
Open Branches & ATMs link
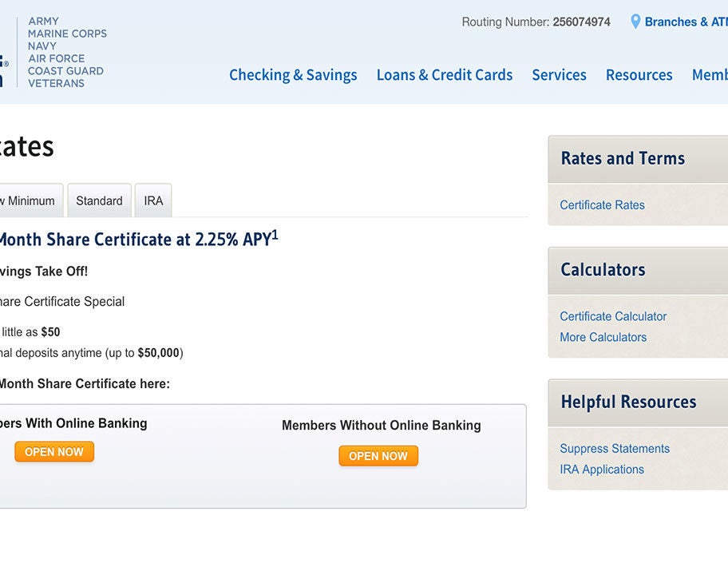pyautogui.click(x=685, y=22)
